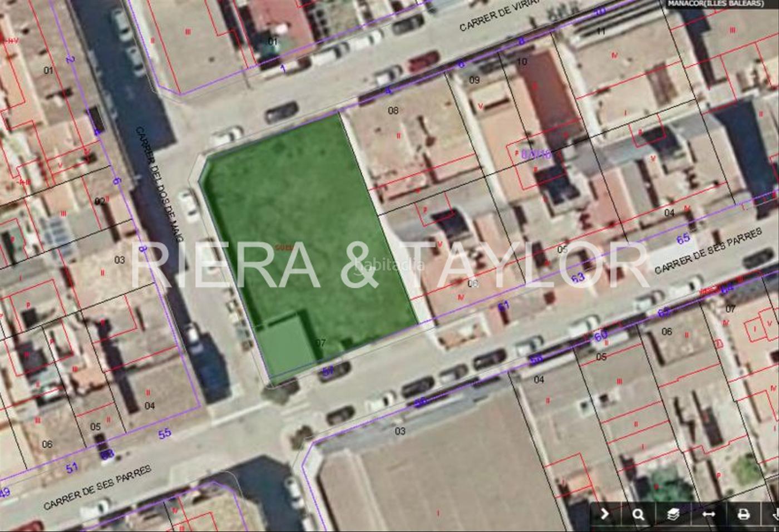
Task: Click the printer icon to print map
Action: pos(743,514)
